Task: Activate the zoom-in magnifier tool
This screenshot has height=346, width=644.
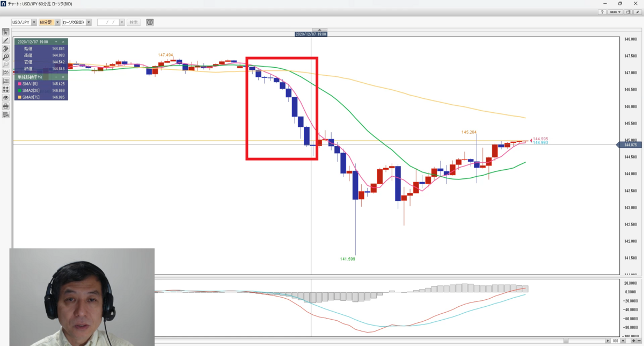Action: (6, 56)
